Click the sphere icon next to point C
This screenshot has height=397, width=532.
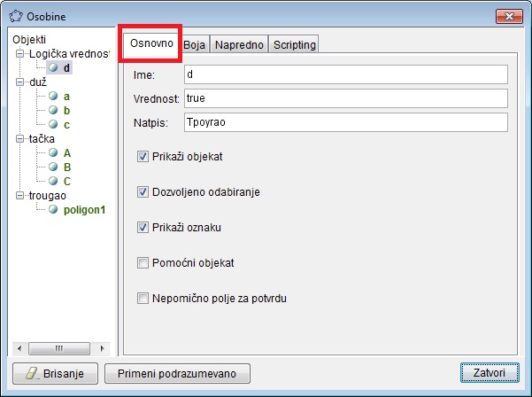(53, 181)
